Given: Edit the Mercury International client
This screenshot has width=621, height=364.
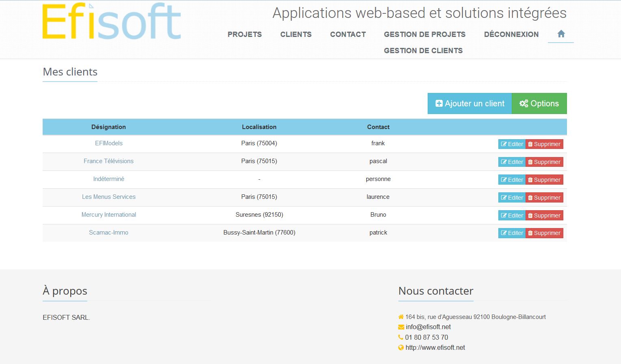Looking at the screenshot, I should coord(512,215).
